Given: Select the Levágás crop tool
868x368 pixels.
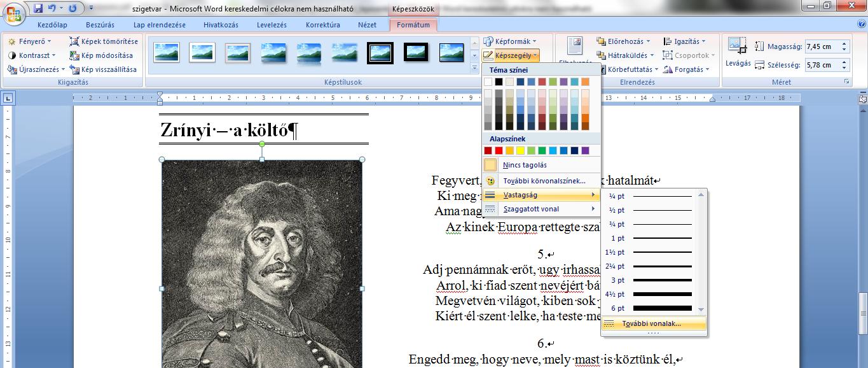Looking at the screenshot, I should (738, 52).
